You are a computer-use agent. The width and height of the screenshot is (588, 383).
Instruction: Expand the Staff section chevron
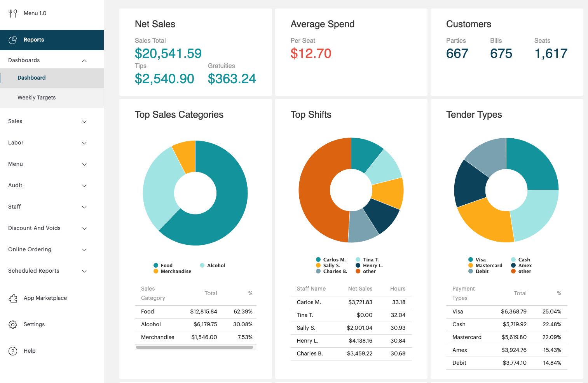[x=84, y=207]
